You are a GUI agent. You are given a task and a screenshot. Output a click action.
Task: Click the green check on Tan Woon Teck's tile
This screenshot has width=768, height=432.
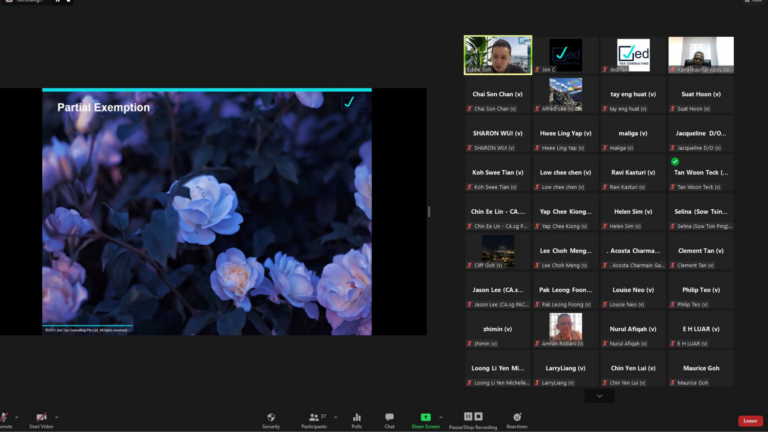click(675, 161)
